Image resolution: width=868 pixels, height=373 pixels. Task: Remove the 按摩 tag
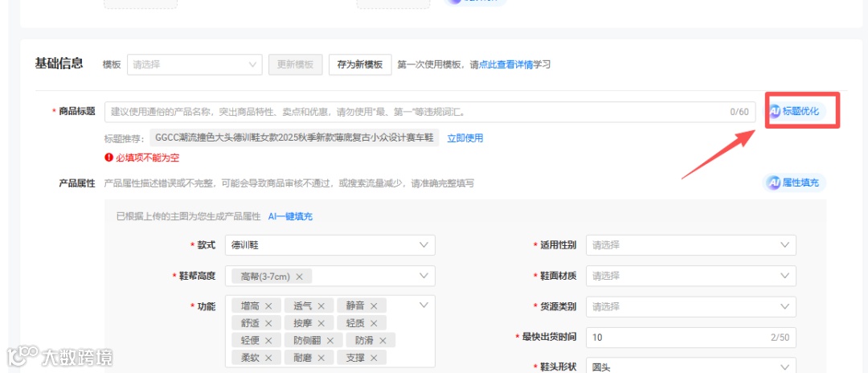[x=321, y=323]
